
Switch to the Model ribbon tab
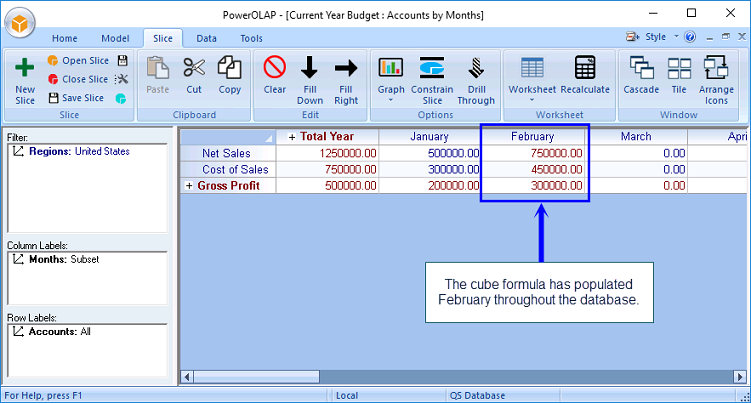pos(115,38)
